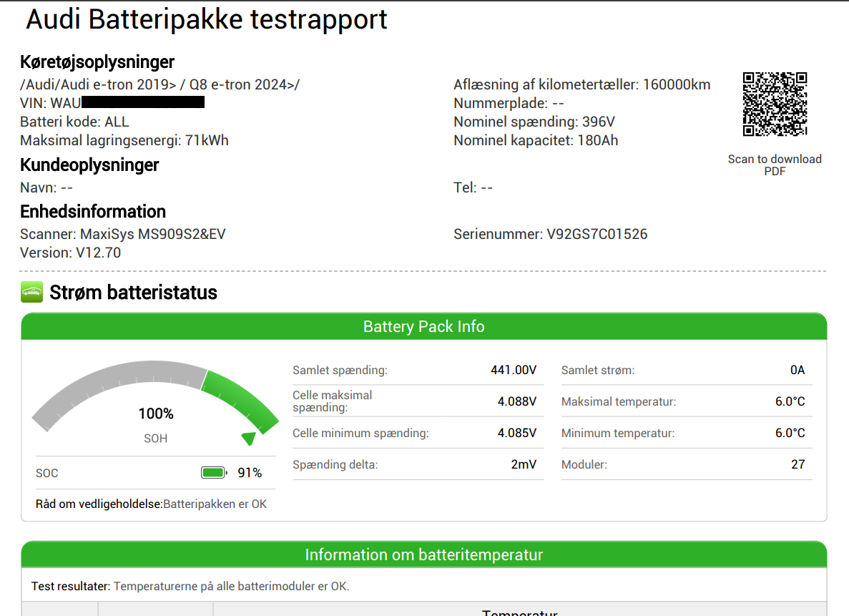Click the Samlet spænding 441.00V value
Screen dimensions: 849x616
click(513, 370)
